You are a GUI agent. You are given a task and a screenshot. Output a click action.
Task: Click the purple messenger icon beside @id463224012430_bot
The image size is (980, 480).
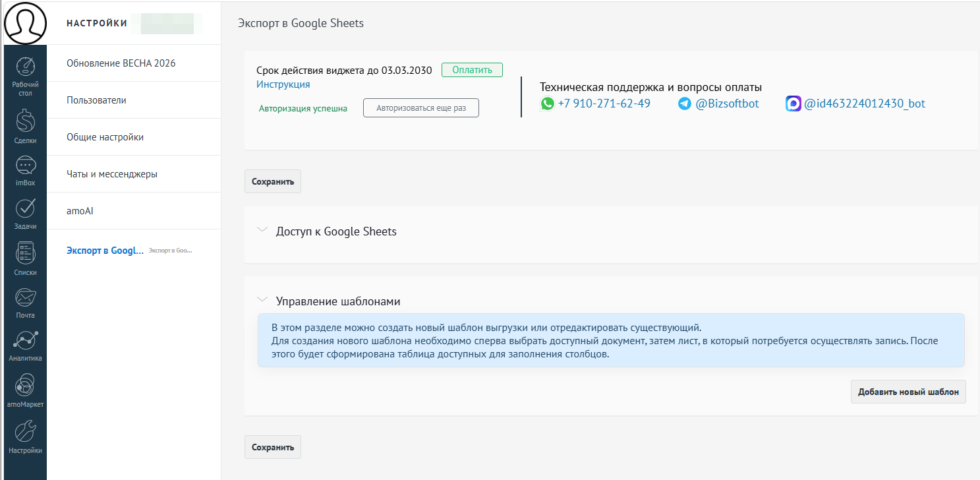point(793,104)
